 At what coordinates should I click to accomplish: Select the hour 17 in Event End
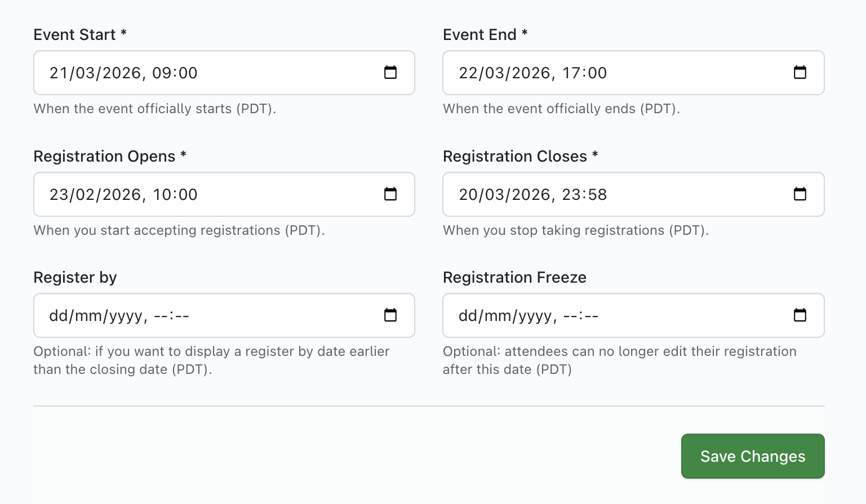coord(571,73)
